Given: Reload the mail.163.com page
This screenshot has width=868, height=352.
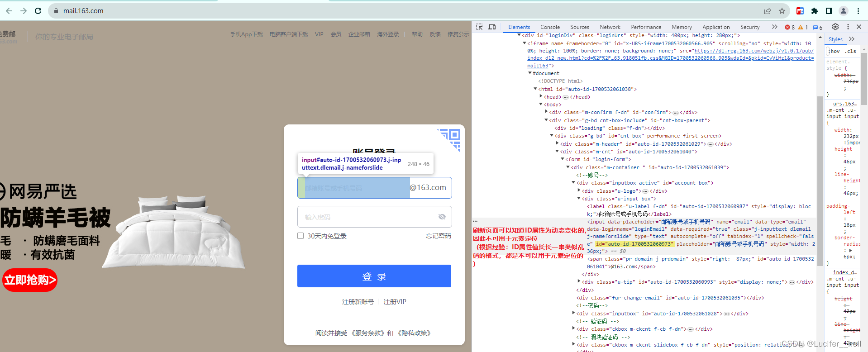Looking at the screenshot, I should (38, 11).
